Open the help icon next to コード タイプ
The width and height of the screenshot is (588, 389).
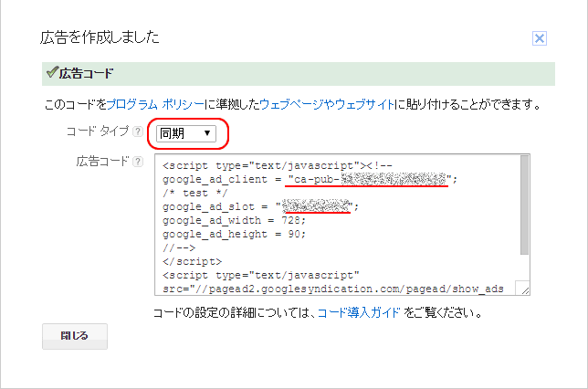coord(138,132)
